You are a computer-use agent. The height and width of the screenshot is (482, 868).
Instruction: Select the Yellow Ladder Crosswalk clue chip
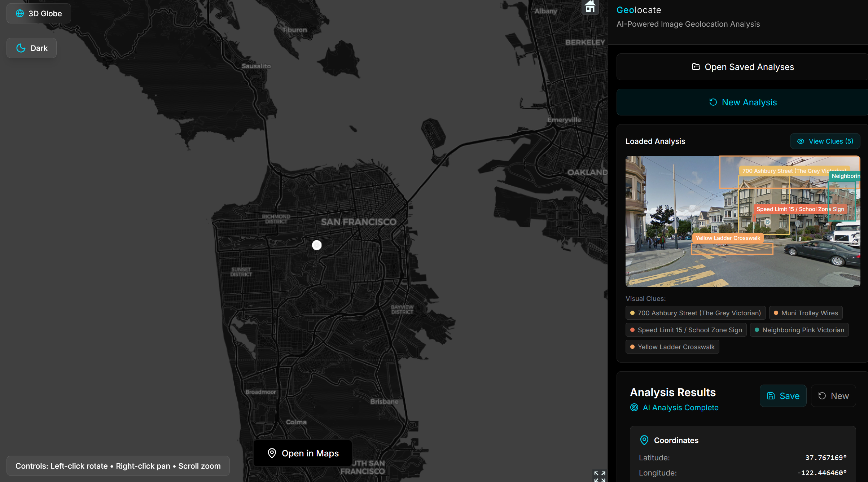click(672, 347)
